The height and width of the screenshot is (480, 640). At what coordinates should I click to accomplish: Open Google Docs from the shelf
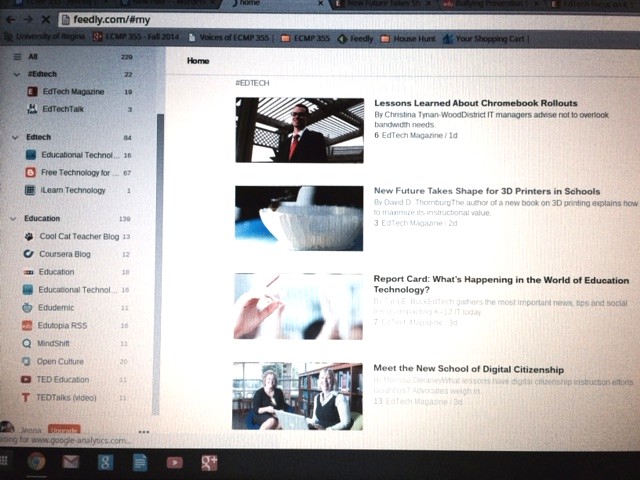(140, 463)
